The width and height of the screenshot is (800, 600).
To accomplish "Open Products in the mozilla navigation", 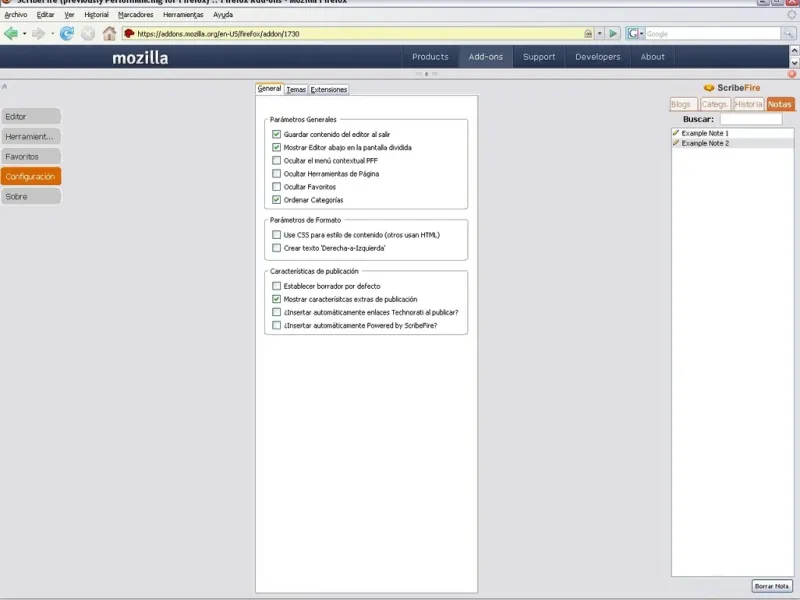I will point(430,57).
